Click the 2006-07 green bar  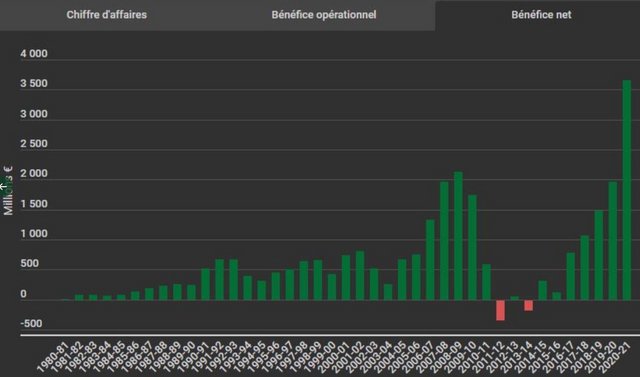[430, 260]
